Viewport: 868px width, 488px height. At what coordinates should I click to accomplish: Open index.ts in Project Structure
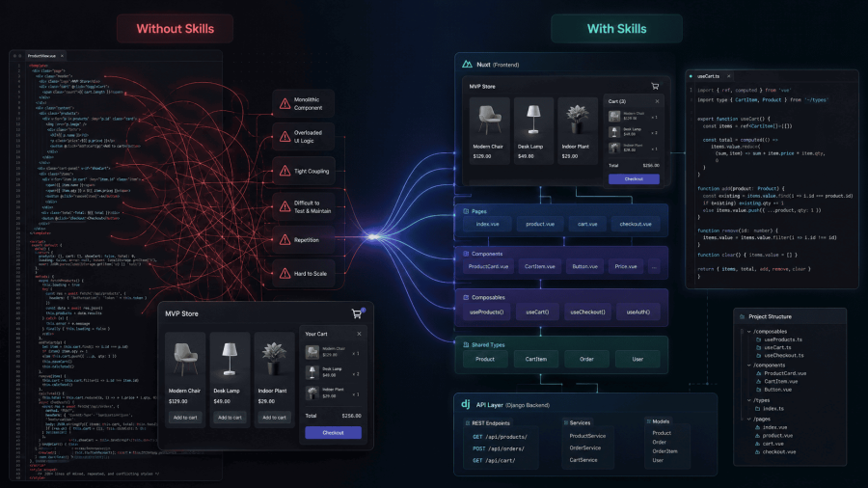coord(773,409)
